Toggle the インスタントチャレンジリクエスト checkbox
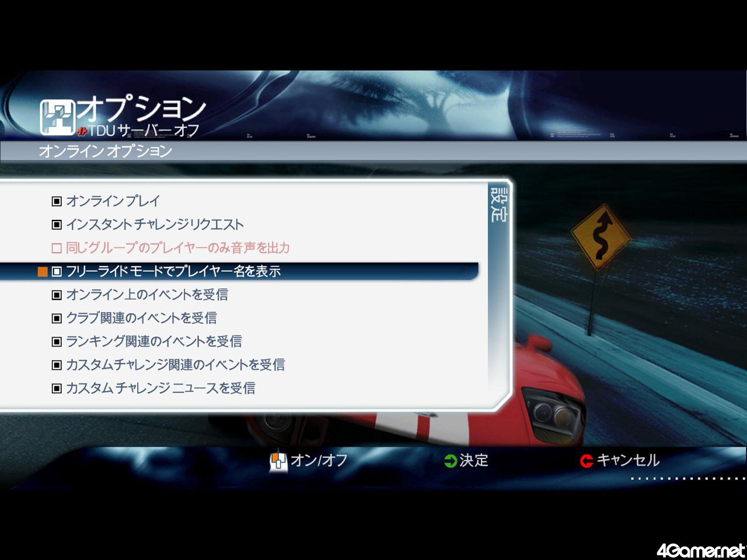 [x=57, y=225]
